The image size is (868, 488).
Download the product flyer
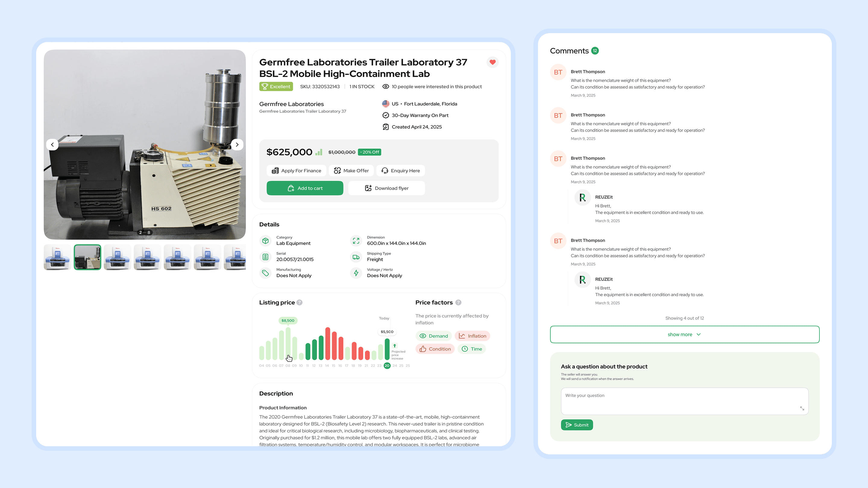386,188
